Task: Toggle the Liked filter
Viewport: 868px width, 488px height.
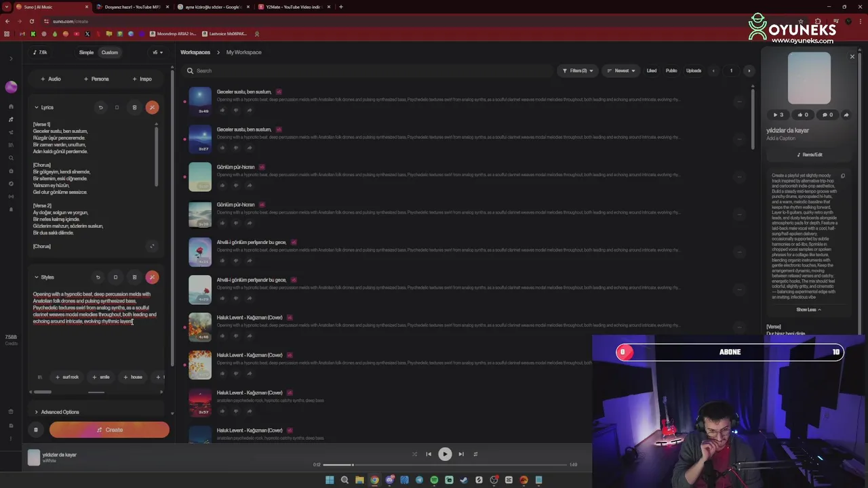Action: coord(652,70)
